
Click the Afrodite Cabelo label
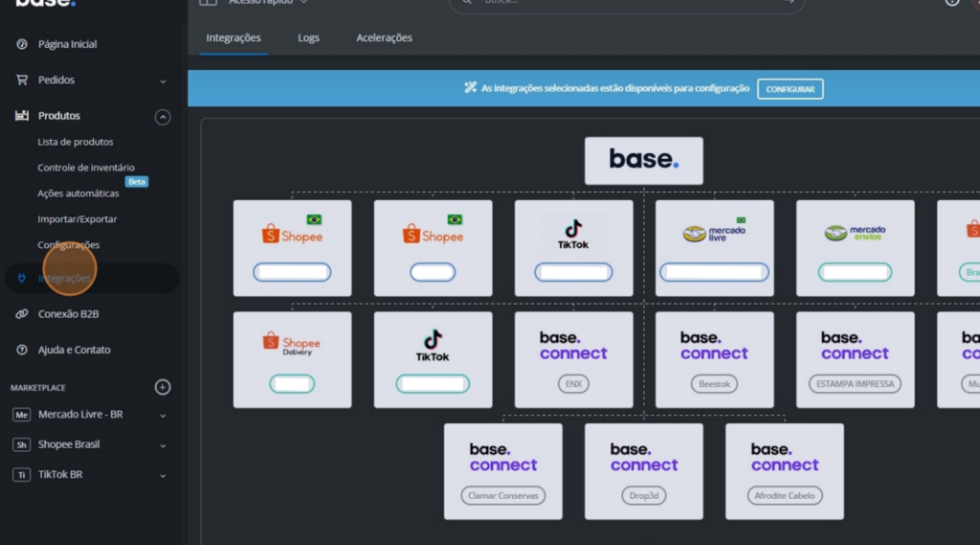point(785,495)
